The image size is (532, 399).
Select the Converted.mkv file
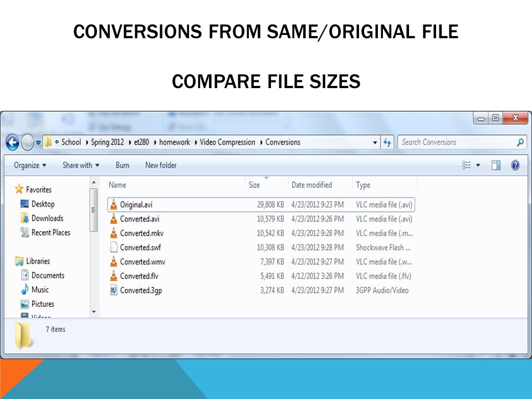coord(261,233)
